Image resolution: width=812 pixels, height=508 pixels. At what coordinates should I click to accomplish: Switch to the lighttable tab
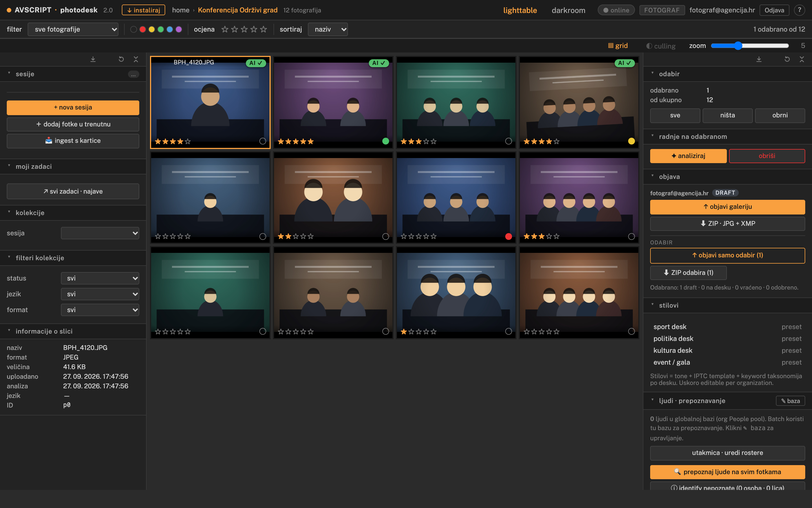click(520, 10)
